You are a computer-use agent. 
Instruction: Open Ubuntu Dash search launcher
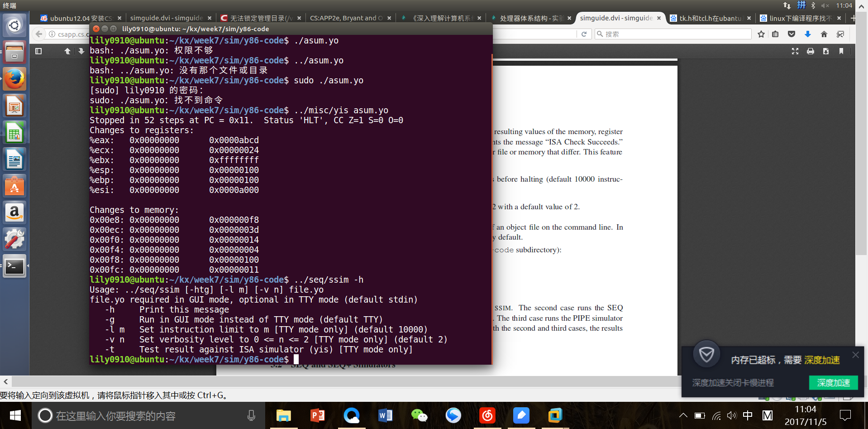14,25
